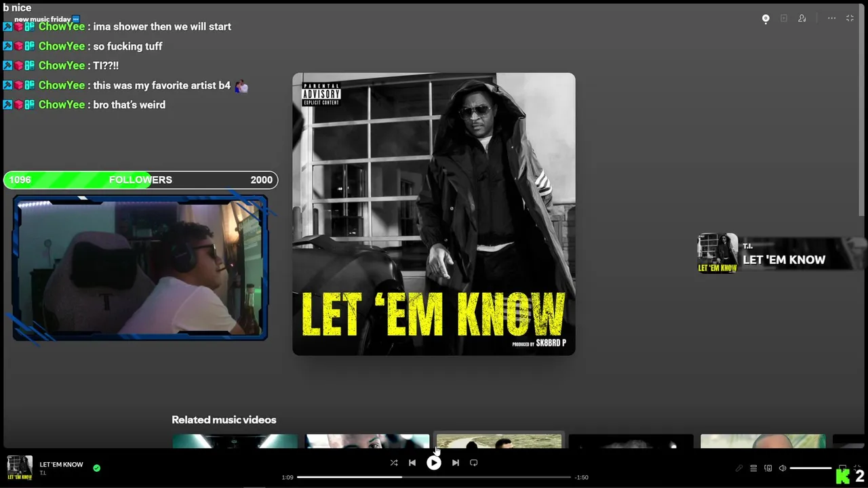Click the elapsed time 1:09 label
The image size is (868, 488).
click(288, 477)
